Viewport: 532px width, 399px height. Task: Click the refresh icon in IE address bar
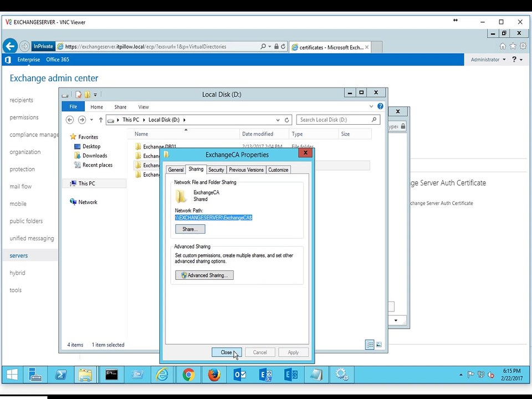tap(283, 47)
